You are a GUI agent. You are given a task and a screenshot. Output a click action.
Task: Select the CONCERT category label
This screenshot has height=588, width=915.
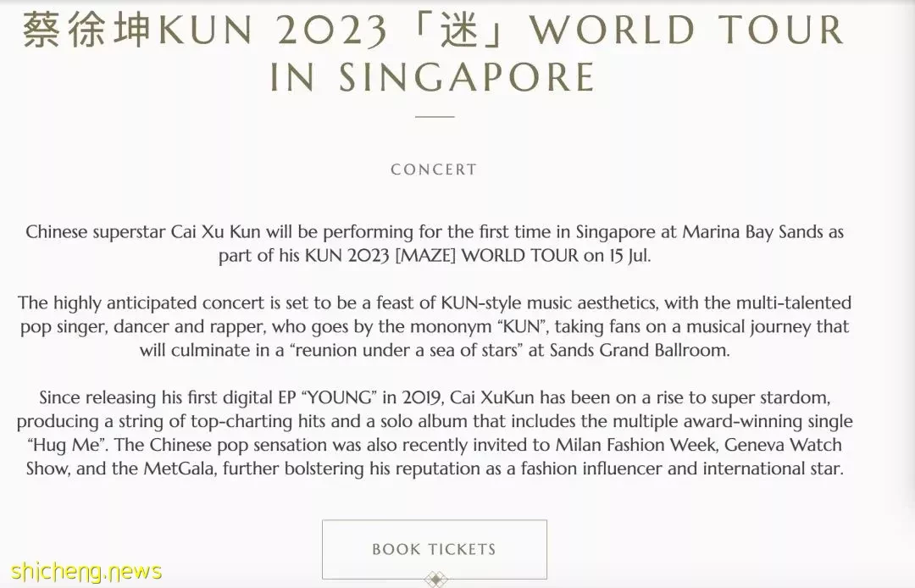[x=434, y=169]
